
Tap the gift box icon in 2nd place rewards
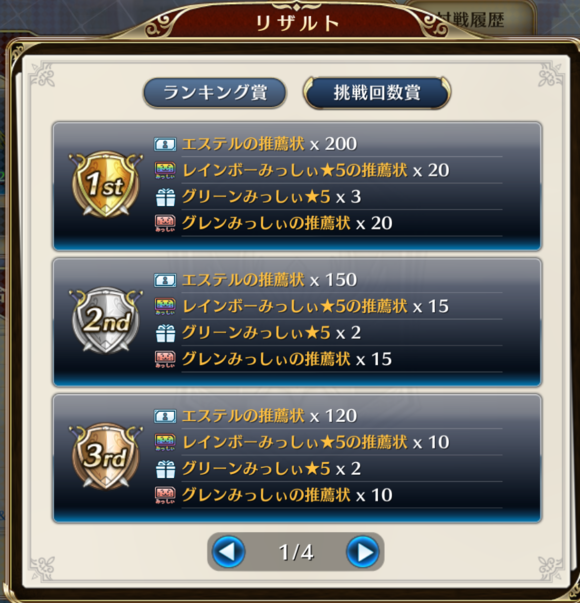point(165,333)
